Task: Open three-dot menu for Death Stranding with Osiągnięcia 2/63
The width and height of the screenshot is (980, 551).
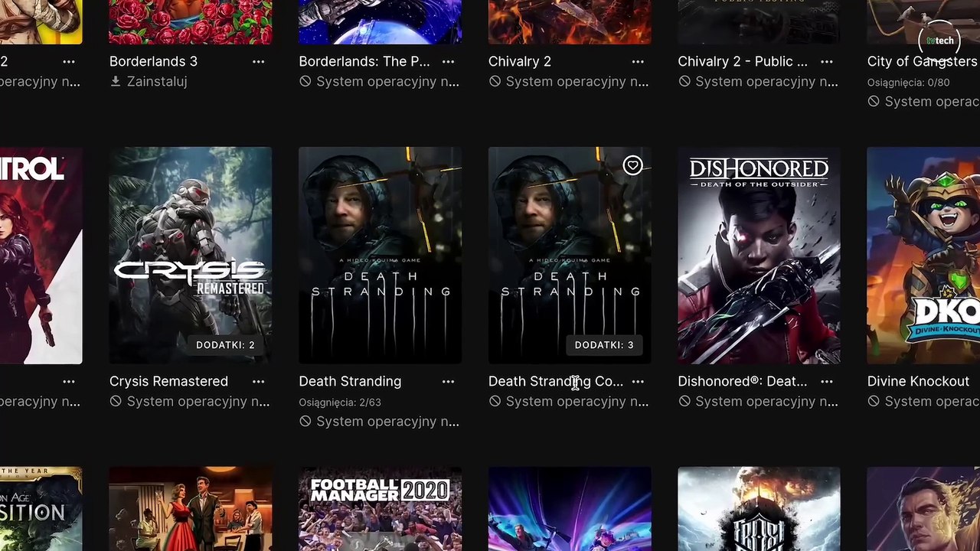Action: pyautogui.click(x=448, y=381)
